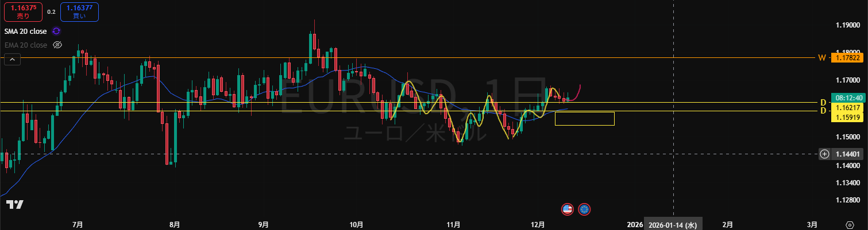Click the SMA 20 close indicator label

[25, 32]
